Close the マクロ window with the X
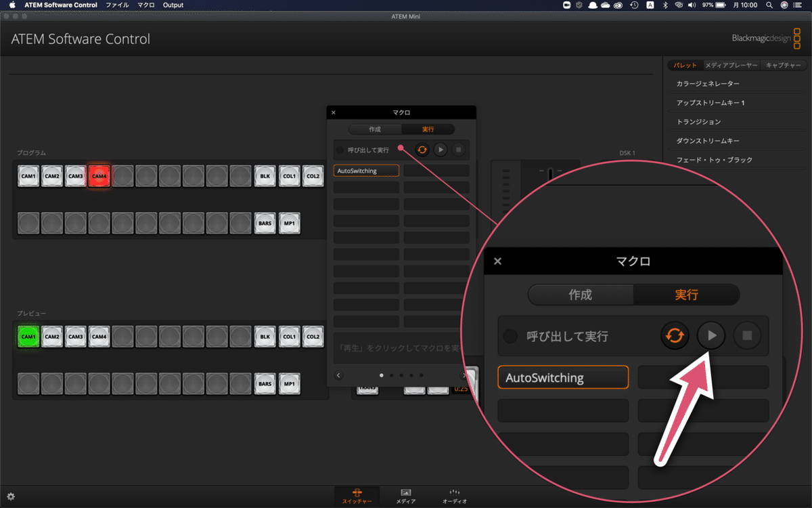 [334, 112]
